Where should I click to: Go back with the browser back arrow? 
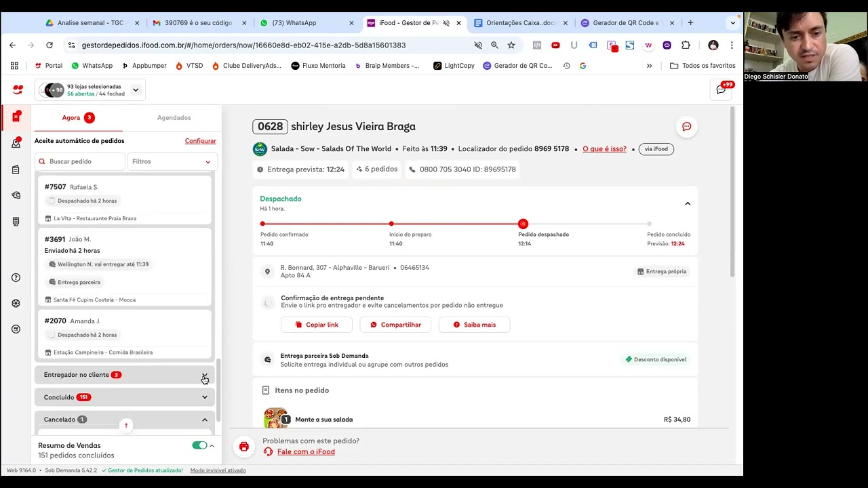[x=12, y=45]
